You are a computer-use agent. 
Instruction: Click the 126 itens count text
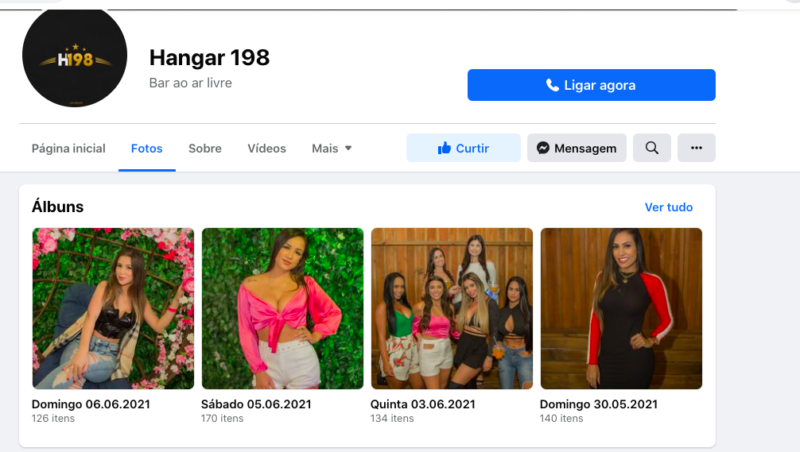click(53, 418)
